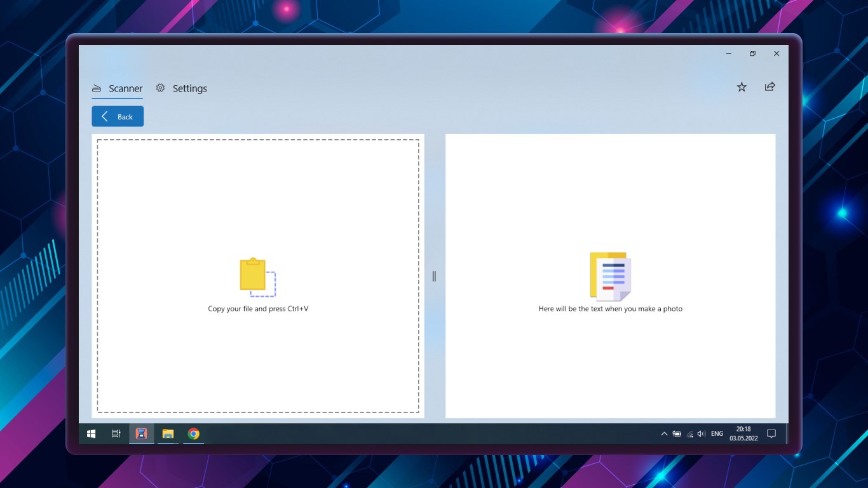Click the gear icon beside Settings
The image size is (868, 488).
click(x=160, y=88)
